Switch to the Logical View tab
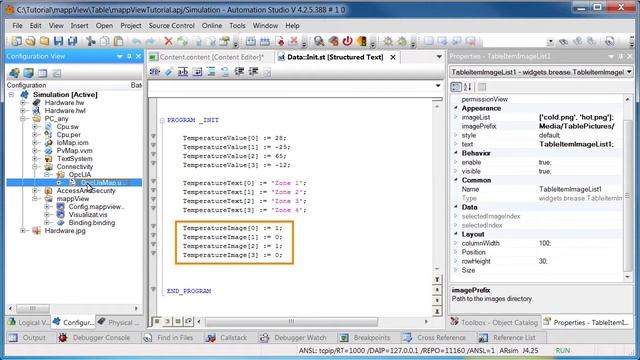 point(28,322)
